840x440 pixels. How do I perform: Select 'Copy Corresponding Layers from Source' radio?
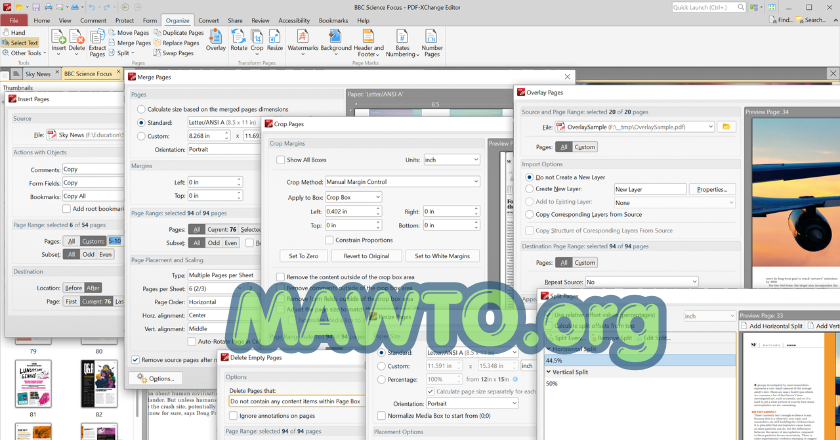(x=529, y=214)
